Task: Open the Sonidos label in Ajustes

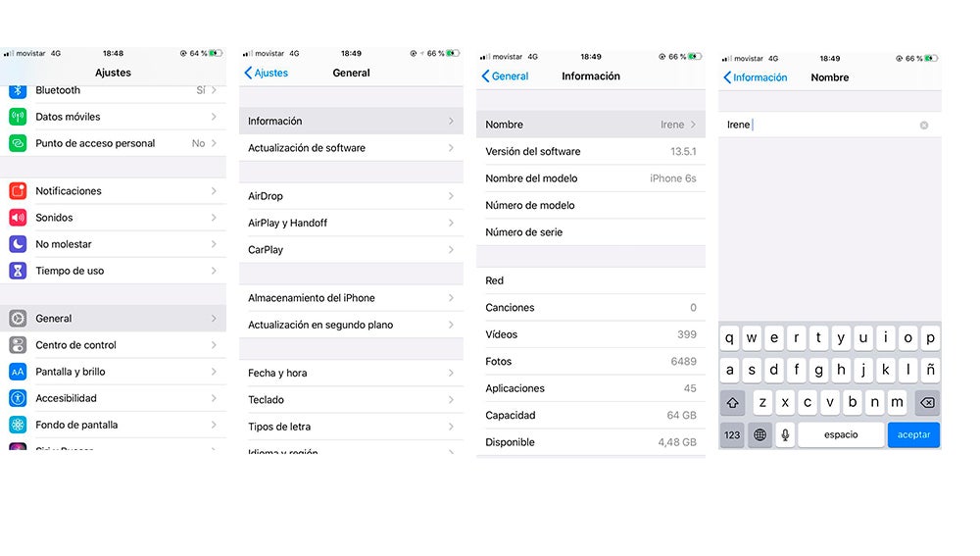Action: coord(54,218)
